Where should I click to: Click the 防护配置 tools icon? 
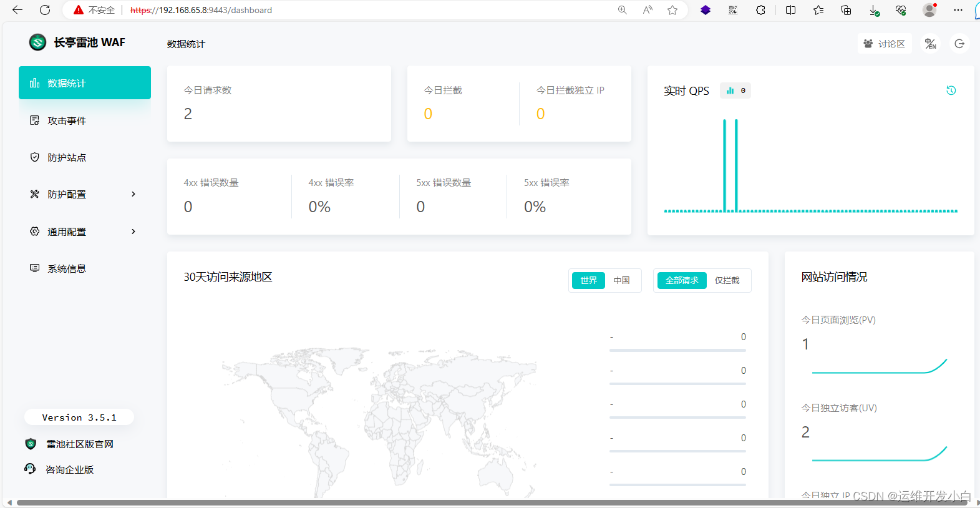coord(35,194)
